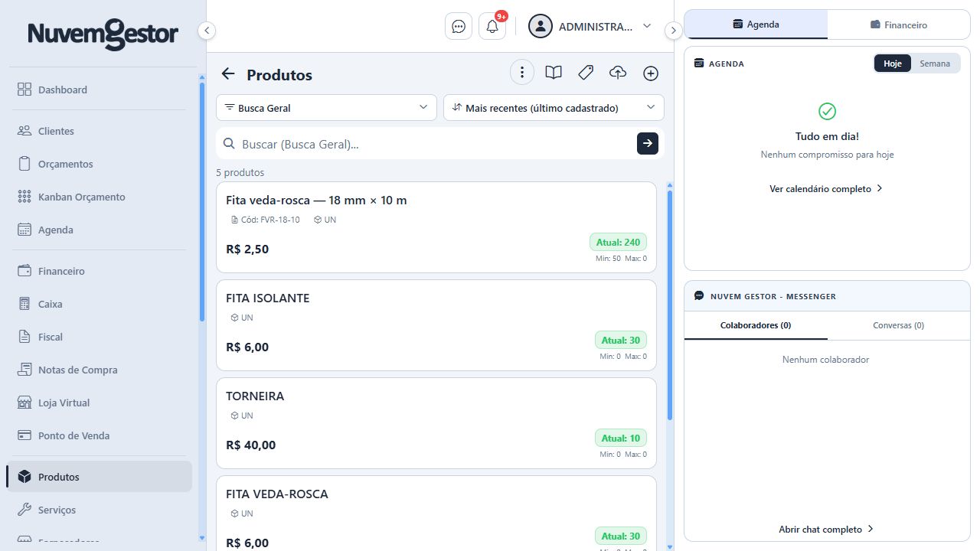Click the Cód: FVR-18-10 code label

(266, 220)
